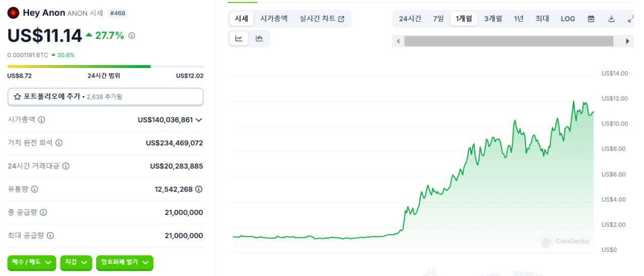Switch to the line chart view icon

coord(239,38)
